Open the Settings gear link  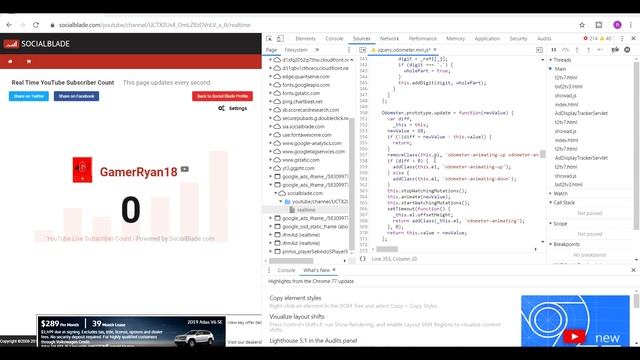(x=233, y=108)
